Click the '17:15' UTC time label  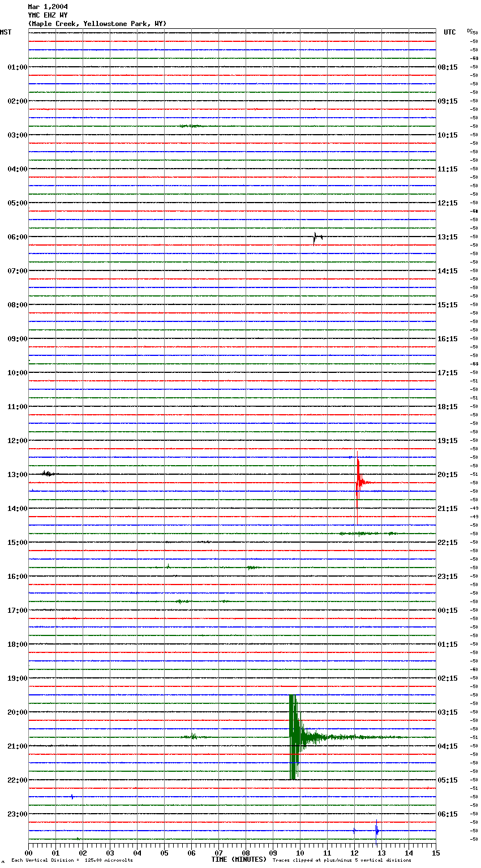[448, 373]
